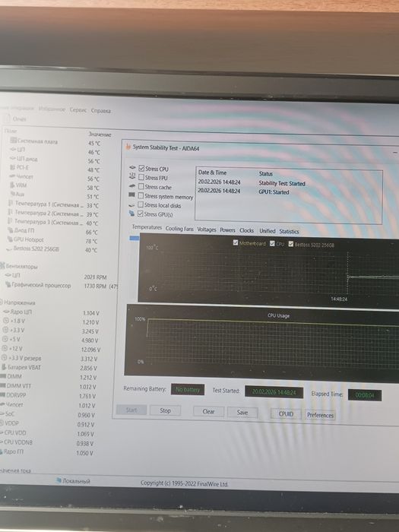Open Preferences dialog

[x=320, y=415]
